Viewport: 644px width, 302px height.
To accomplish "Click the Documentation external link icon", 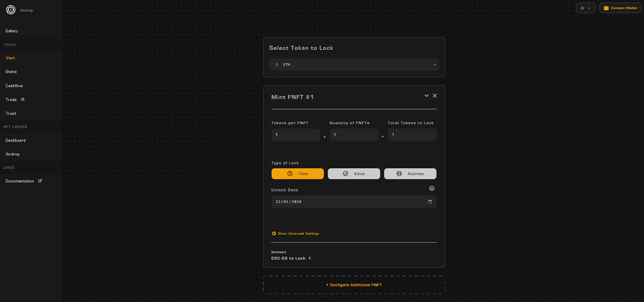I will tap(40, 181).
